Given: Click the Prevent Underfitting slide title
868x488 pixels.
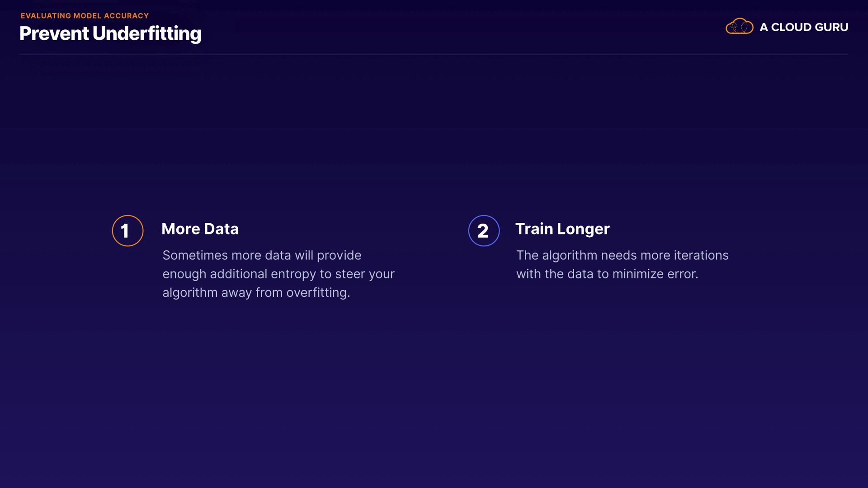Looking at the screenshot, I should click(x=110, y=33).
